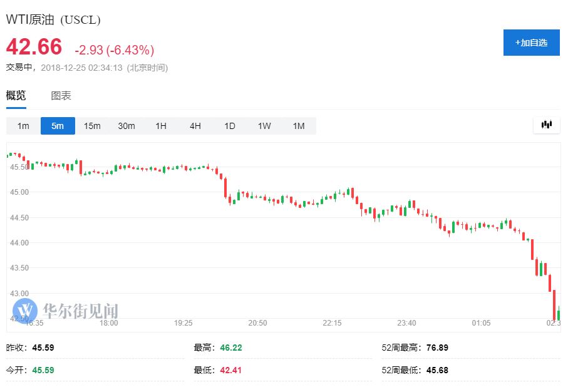Click the 42.66 current price

tap(34, 48)
